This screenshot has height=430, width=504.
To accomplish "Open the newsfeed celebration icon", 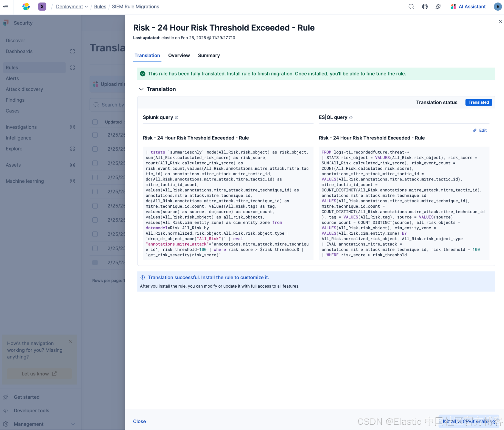I will pos(438,7).
